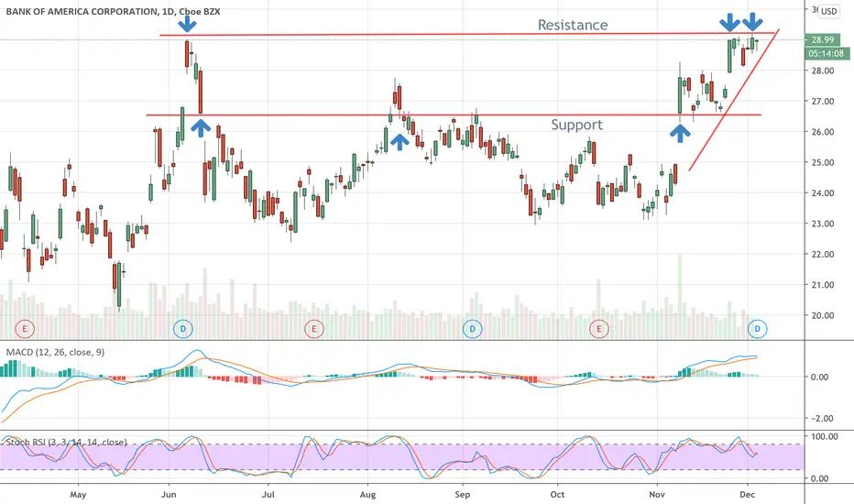Screen dimensions: 854x504
Task: Click the May label on time axis
Action: 78,495
